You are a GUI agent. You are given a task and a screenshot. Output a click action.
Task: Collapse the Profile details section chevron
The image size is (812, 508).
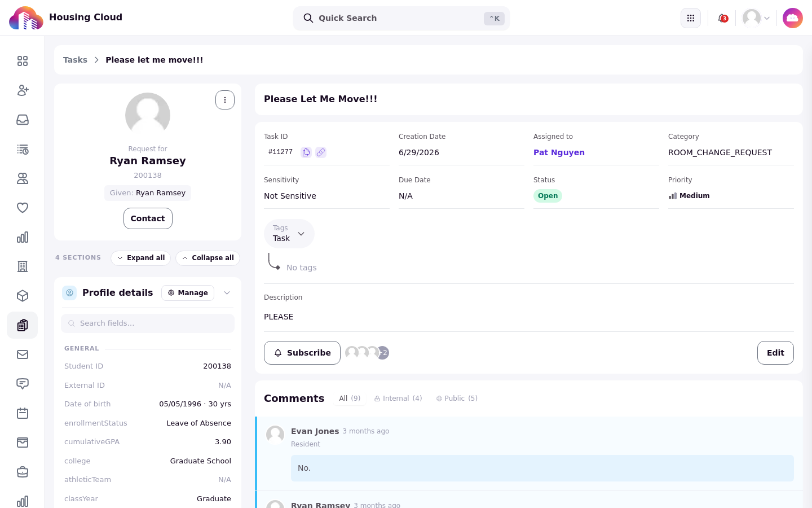click(227, 293)
